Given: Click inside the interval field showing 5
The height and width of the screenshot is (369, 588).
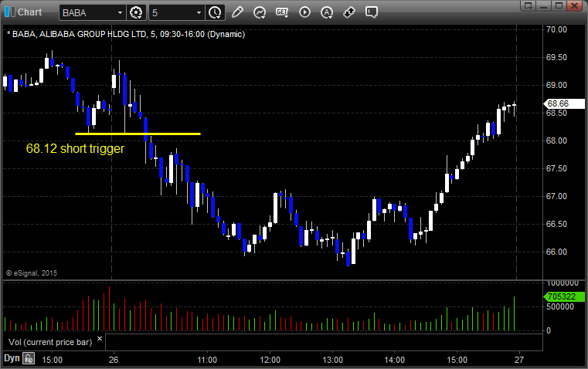Looking at the screenshot, I should (x=172, y=12).
